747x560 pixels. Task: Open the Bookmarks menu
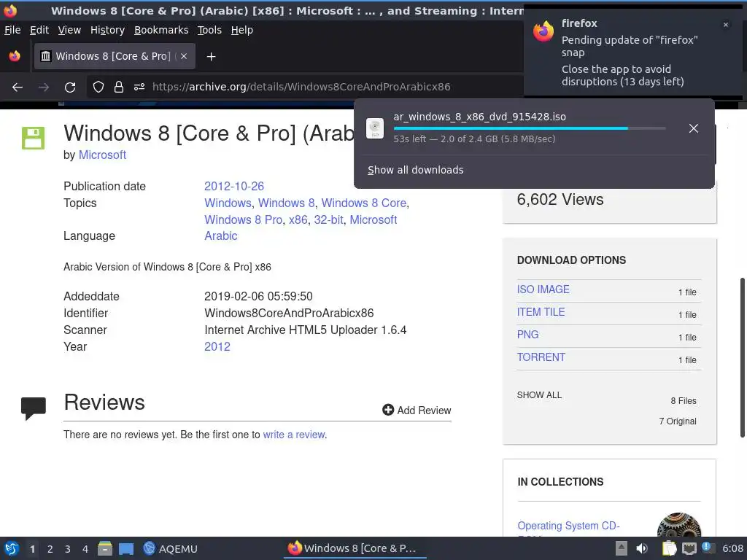(x=161, y=30)
